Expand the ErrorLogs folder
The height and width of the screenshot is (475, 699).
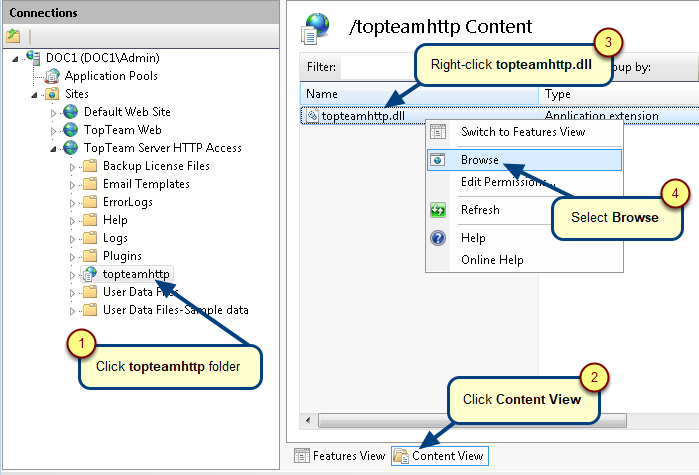72,203
